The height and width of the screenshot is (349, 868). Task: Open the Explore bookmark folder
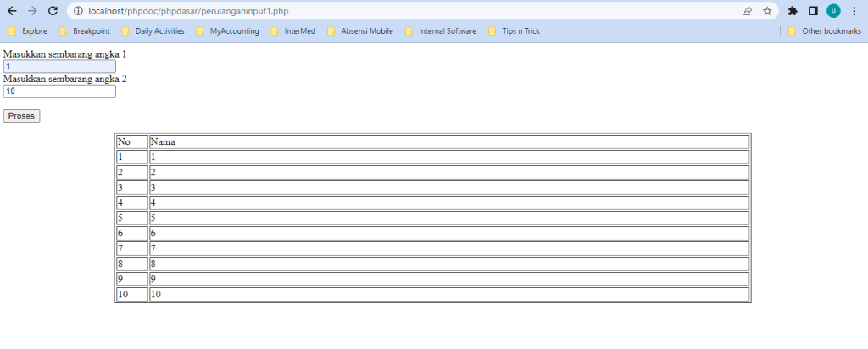[x=28, y=31]
